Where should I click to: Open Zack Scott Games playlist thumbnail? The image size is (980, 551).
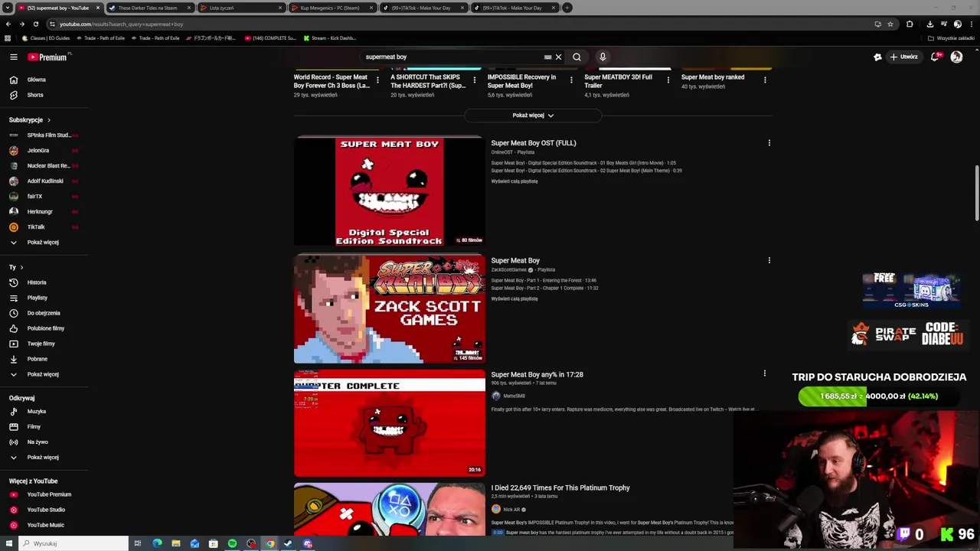click(x=389, y=309)
